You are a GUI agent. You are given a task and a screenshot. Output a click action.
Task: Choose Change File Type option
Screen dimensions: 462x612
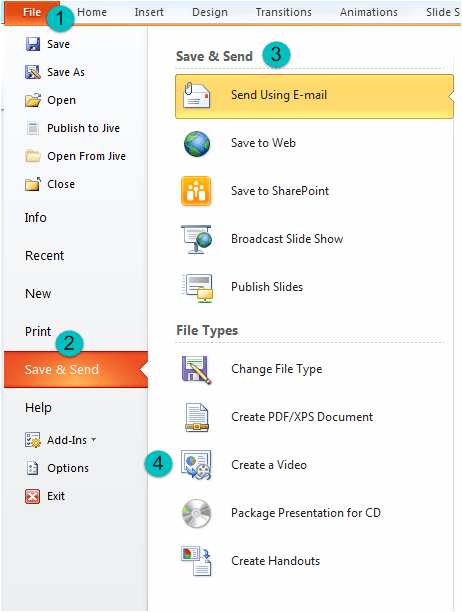click(x=277, y=369)
